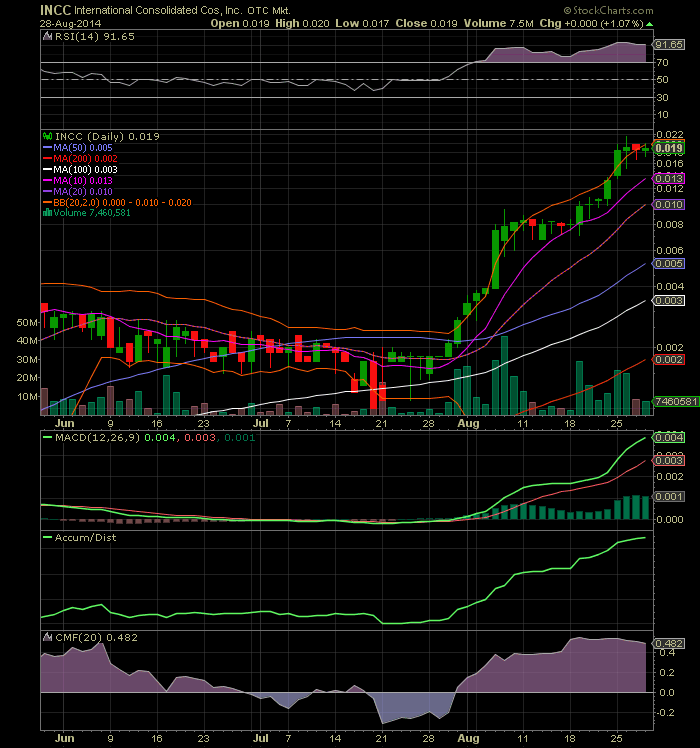Click the 10M volume axis label

pyautogui.click(x=28, y=396)
